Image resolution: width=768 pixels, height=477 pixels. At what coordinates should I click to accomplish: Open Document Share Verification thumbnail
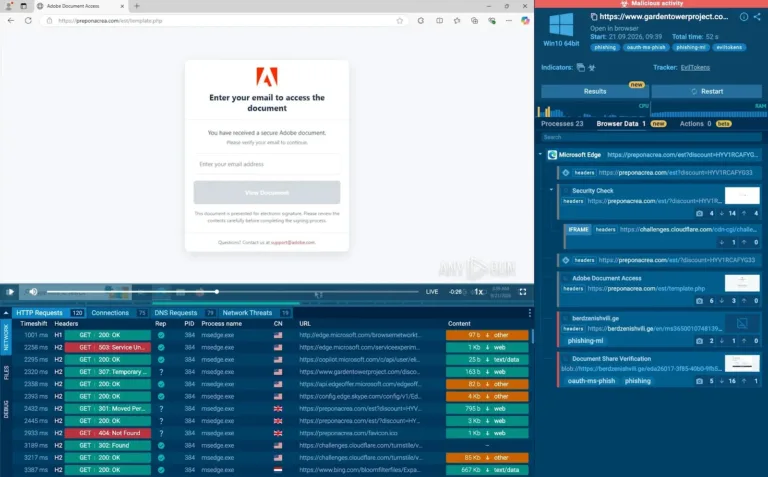(742, 363)
